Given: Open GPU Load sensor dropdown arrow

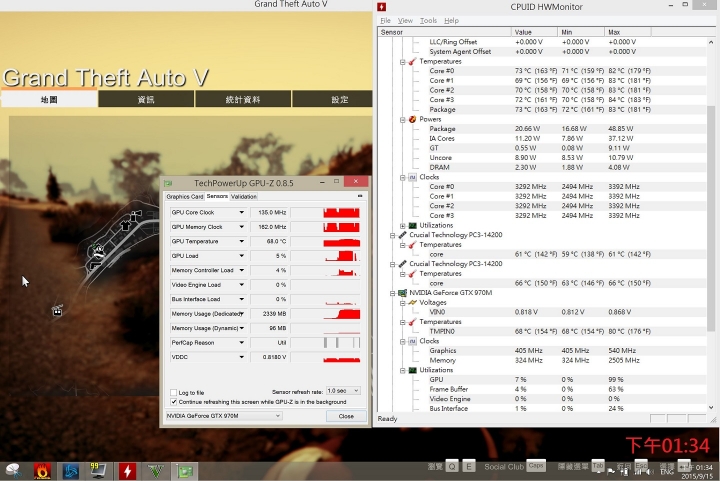Looking at the screenshot, I should point(242,256).
